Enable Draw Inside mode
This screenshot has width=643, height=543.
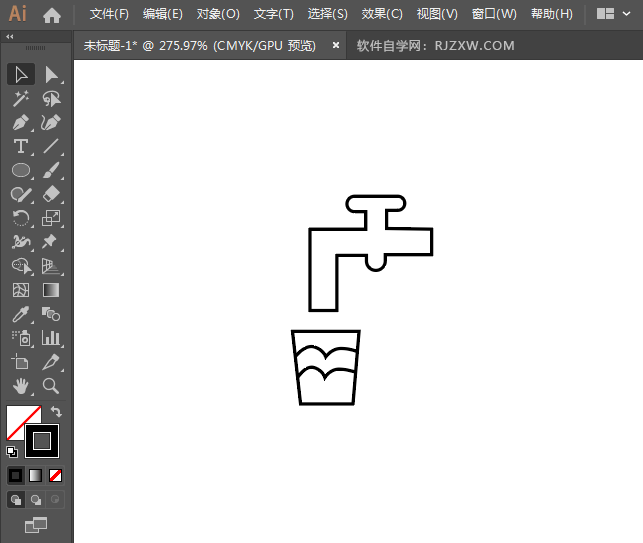coord(55,500)
